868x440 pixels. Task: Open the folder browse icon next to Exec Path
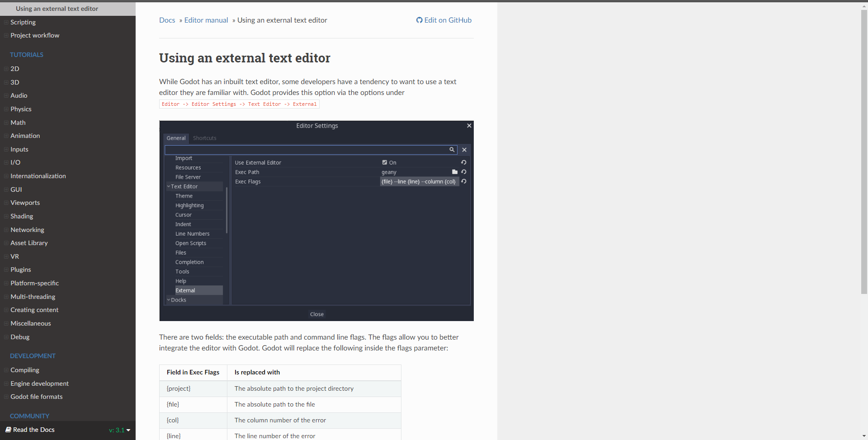click(455, 172)
